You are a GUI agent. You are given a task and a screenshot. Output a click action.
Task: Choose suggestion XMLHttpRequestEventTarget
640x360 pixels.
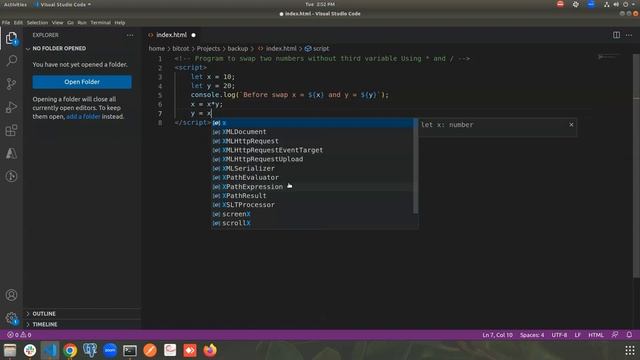pyautogui.click(x=313, y=150)
